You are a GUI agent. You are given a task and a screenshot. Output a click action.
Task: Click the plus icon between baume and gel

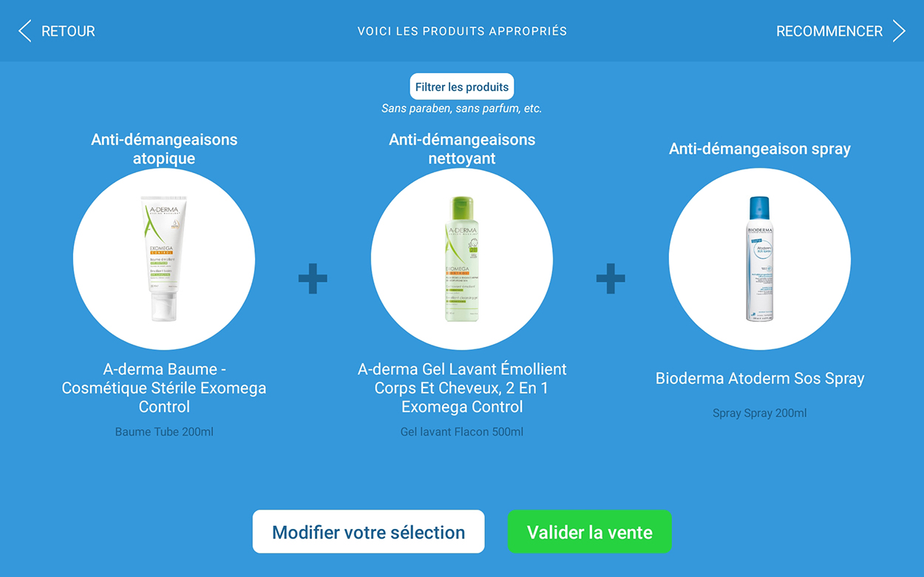coord(313,279)
